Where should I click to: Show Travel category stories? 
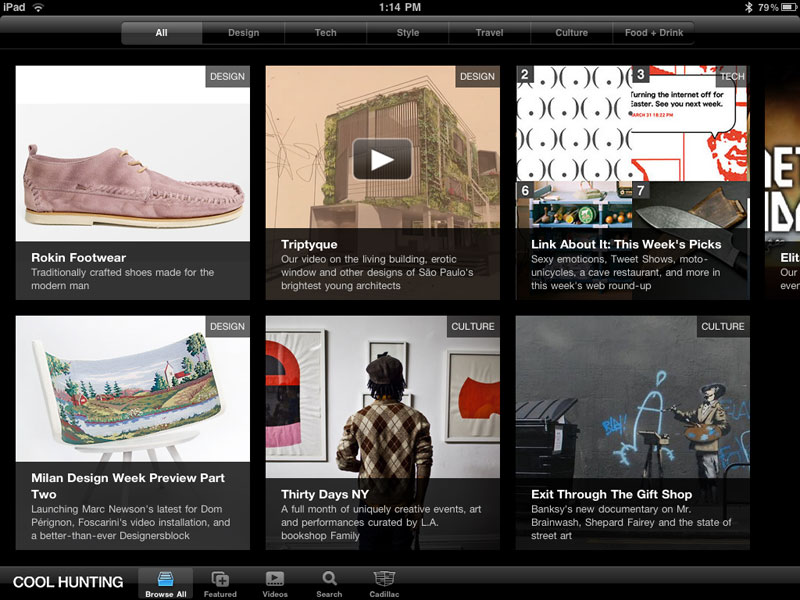[490, 33]
